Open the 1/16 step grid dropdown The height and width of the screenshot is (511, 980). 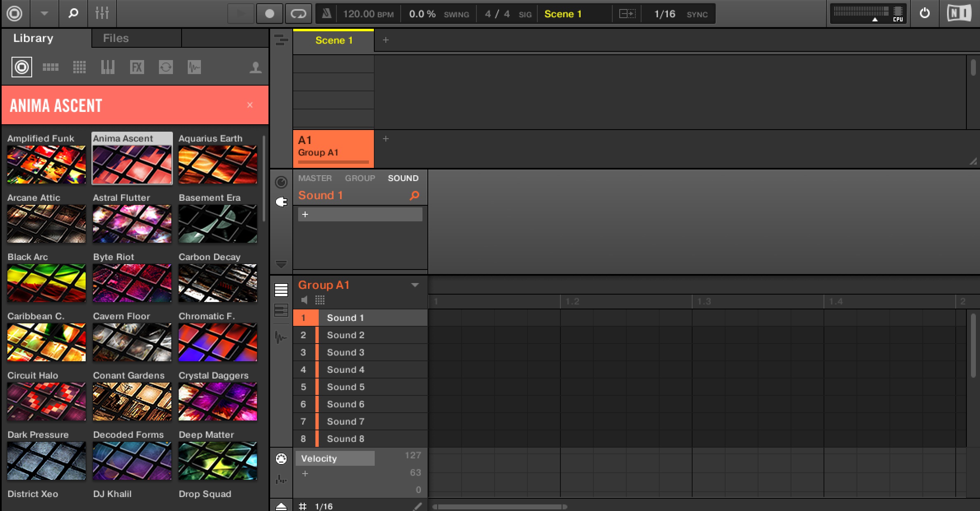[x=324, y=506]
